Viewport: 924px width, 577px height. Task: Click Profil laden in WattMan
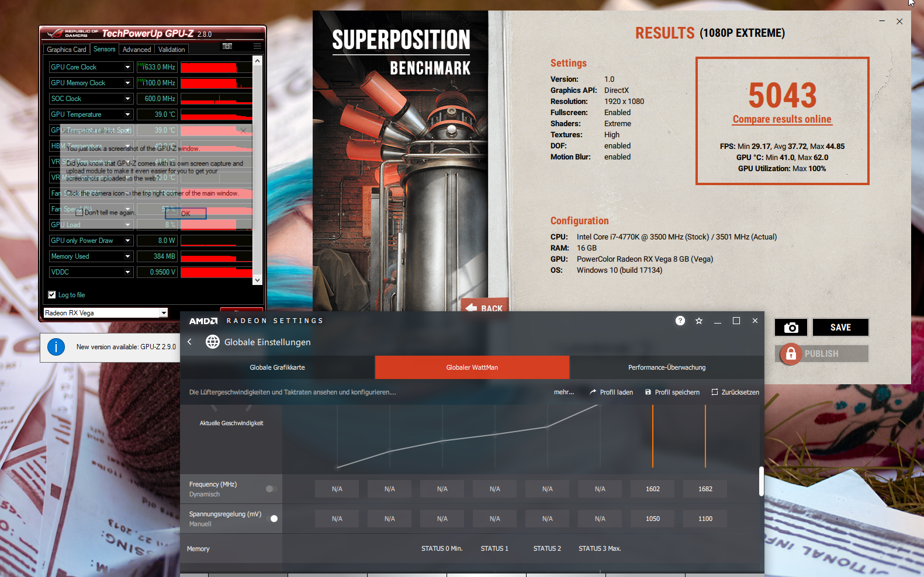[x=611, y=392]
